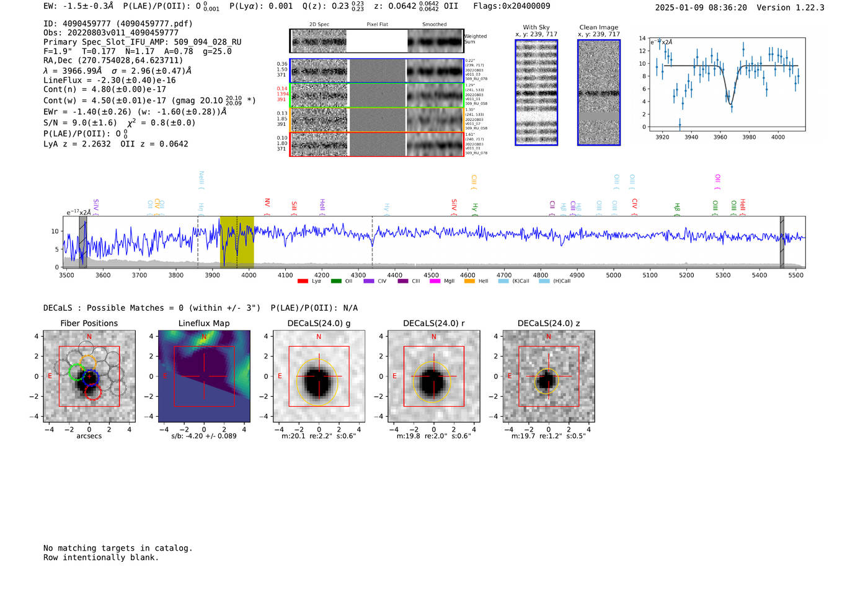The width and height of the screenshot is (868, 591).
Task: Click the With Sky image panel
Action: [536, 92]
